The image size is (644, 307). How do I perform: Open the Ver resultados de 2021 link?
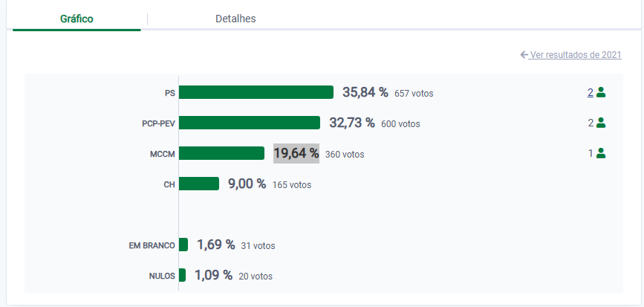click(x=576, y=55)
